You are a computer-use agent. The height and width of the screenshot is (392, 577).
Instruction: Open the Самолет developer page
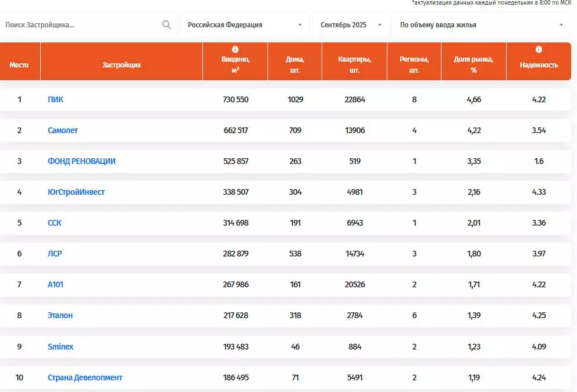[x=63, y=130]
